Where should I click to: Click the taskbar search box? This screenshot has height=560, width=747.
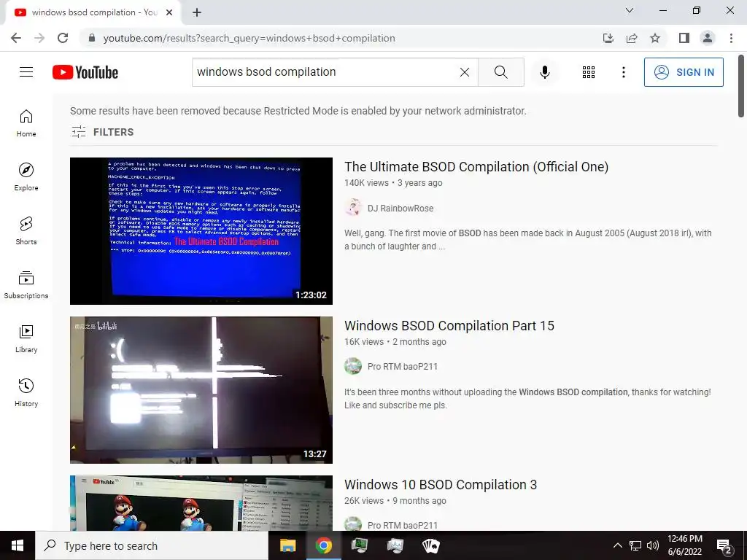[x=152, y=545]
